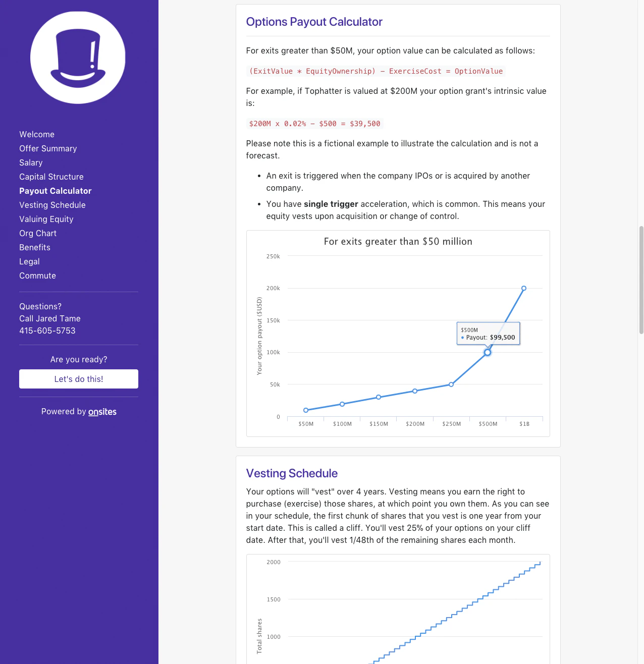644x664 pixels.
Task: Check the Commute information page
Action: coord(37,275)
